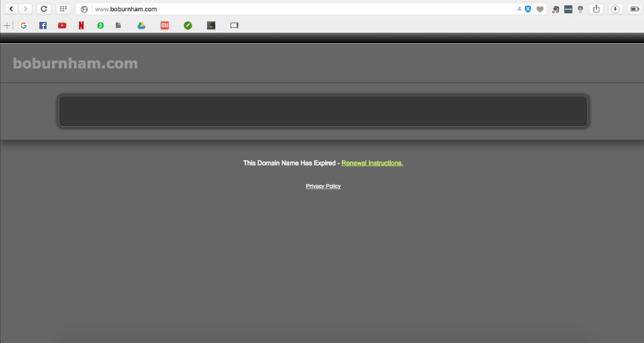Screen dimensions: 644x343
Task: Click the globe site info icon
Action: 84,9
